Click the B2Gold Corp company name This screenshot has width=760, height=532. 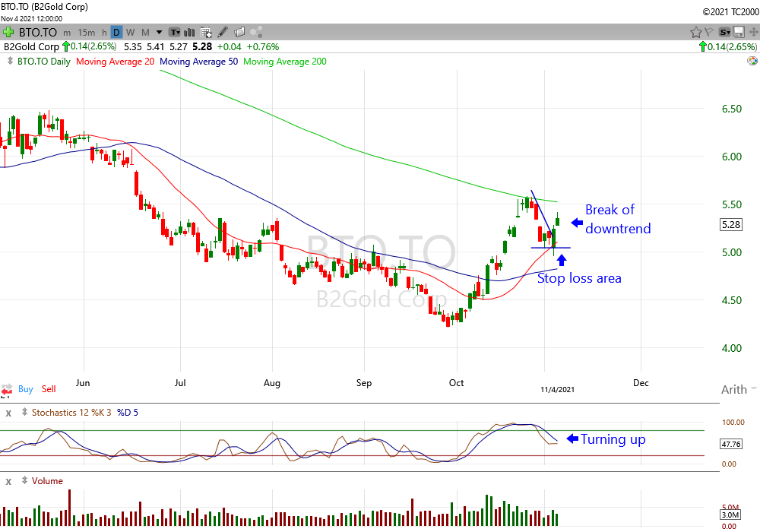click(x=31, y=47)
